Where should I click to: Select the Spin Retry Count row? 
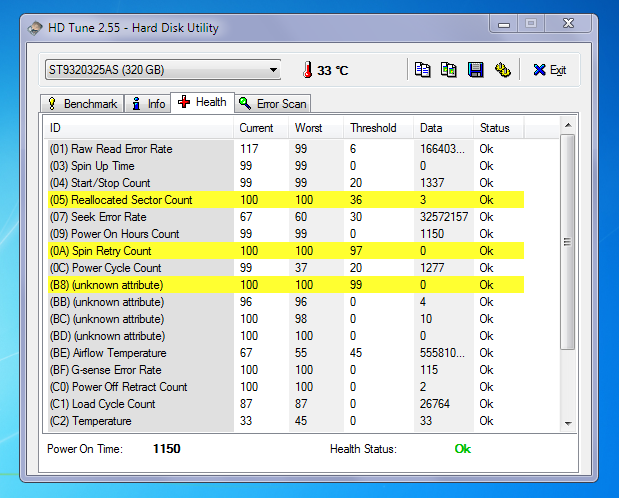[286, 251]
